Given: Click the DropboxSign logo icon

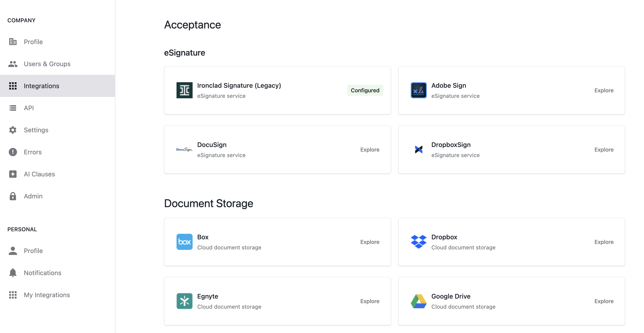Looking at the screenshot, I should 419,150.
